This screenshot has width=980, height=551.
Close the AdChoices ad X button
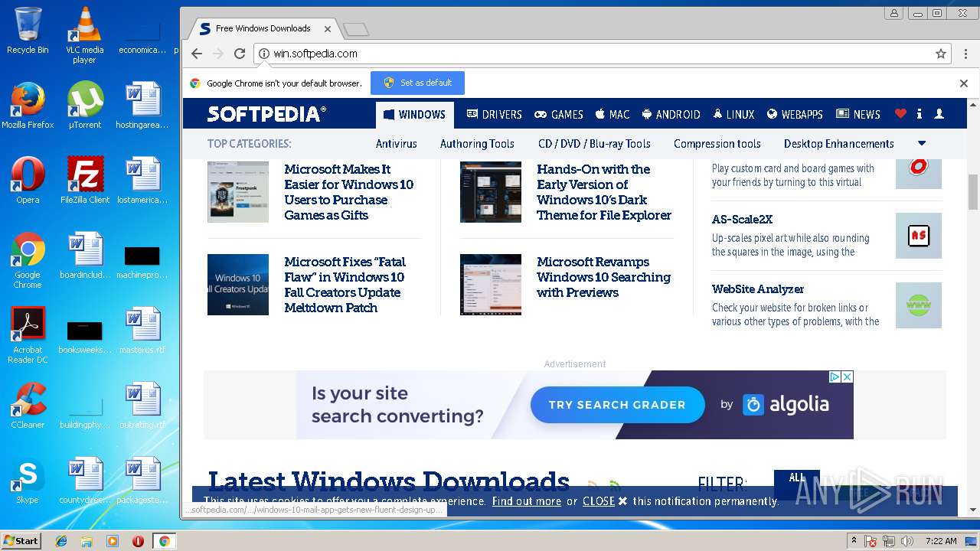click(848, 377)
